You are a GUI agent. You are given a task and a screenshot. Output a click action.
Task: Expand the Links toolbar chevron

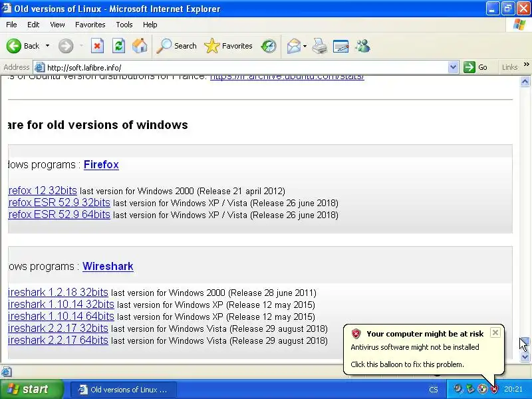coord(526,64)
